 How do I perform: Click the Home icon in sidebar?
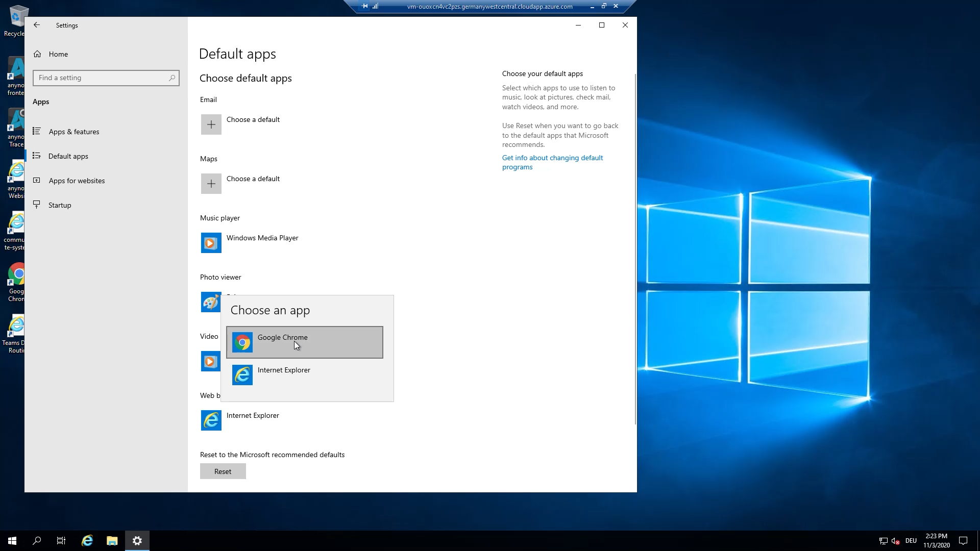pyautogui.click(x=37, y=54)
